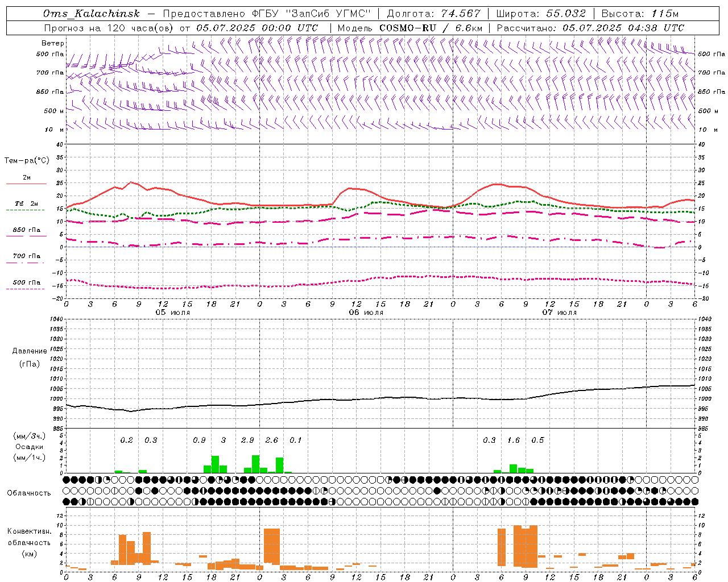Screen dimensions: 728x582
Task: Click the Oms_Kalachinsk station title
Action: (x=92, y=14)
